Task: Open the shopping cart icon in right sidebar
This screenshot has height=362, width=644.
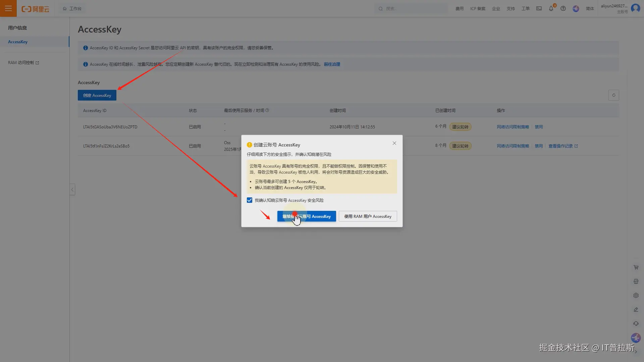Action: point(636,267)
